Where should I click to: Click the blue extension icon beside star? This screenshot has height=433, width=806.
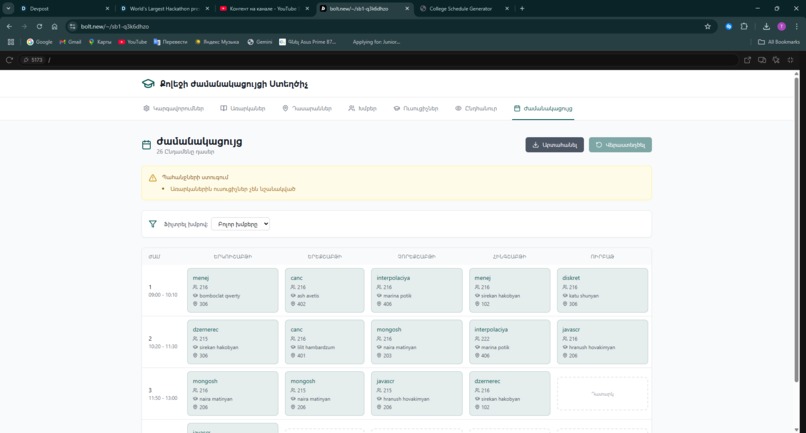728,26
